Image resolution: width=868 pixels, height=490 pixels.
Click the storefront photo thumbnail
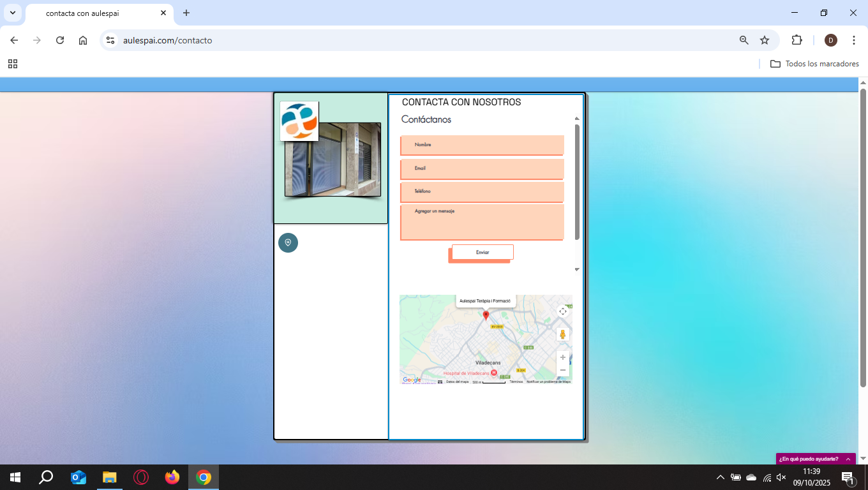pyautogui.click(x=333, y=160)
